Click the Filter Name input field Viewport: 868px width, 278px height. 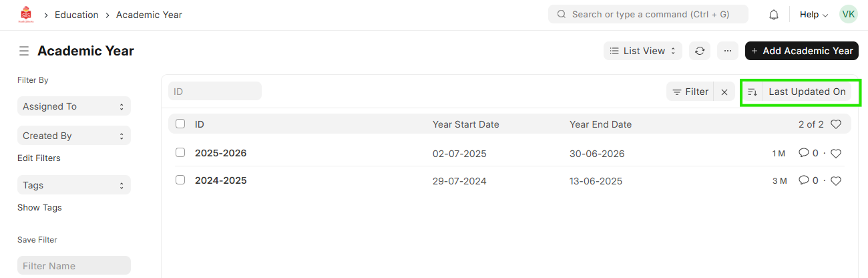pos(73,266)
